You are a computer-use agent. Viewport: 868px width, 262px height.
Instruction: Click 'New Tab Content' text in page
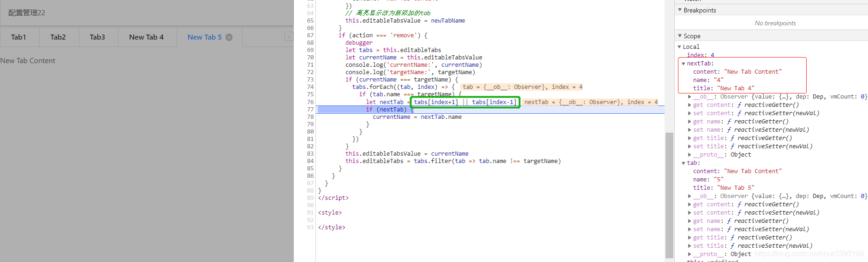coord(28,61)
